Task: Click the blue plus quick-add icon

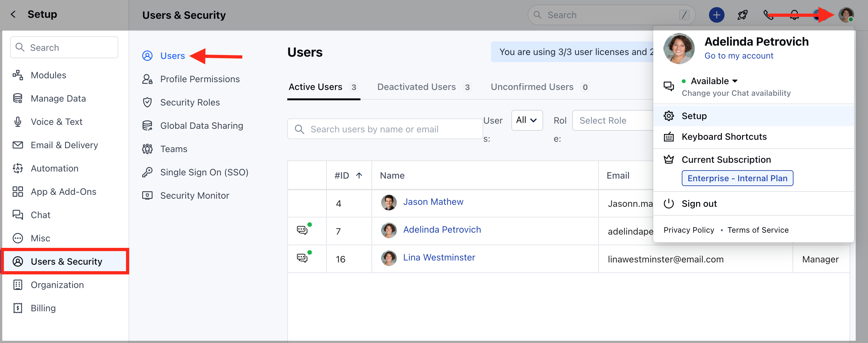Action: [x=716, y=15]
